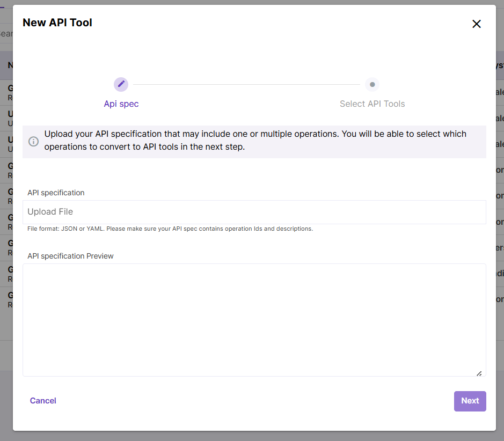Click the New API Tool dialog title

[x=57, y=23]
